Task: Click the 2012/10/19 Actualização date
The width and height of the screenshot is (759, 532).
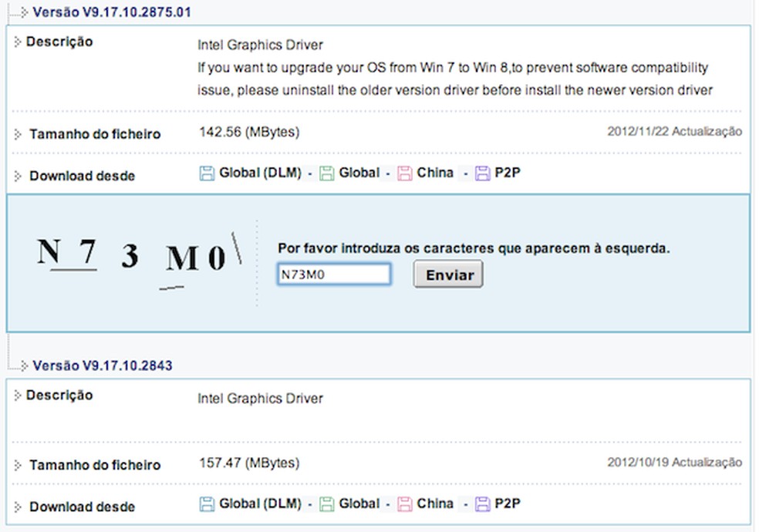Action: coord(674,463)
